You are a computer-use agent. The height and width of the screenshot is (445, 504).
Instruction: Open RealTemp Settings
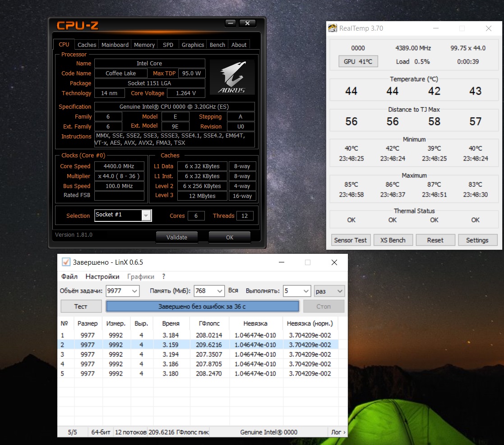pos(477,240)
